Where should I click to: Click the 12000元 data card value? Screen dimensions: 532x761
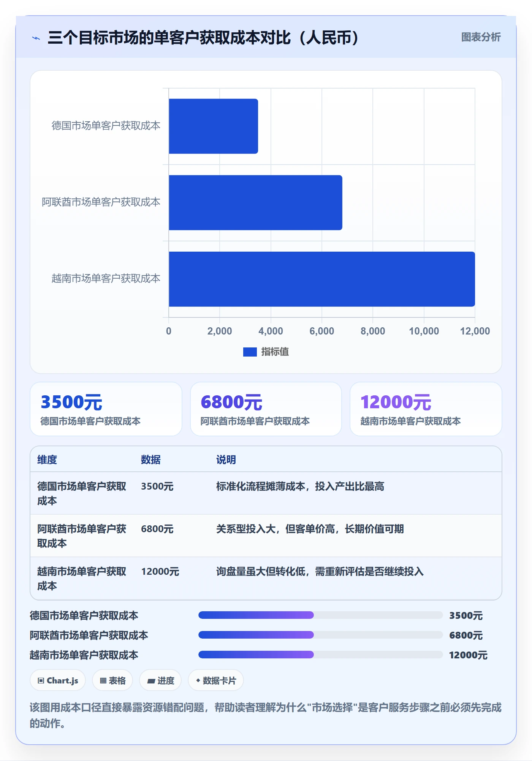tap(396, 402)
